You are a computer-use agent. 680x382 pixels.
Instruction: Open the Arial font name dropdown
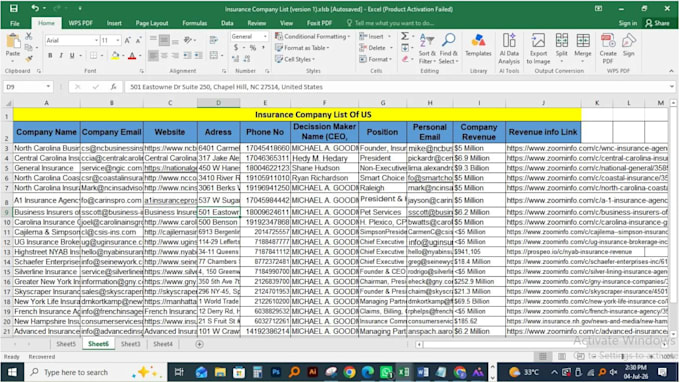tap(96, 40)
